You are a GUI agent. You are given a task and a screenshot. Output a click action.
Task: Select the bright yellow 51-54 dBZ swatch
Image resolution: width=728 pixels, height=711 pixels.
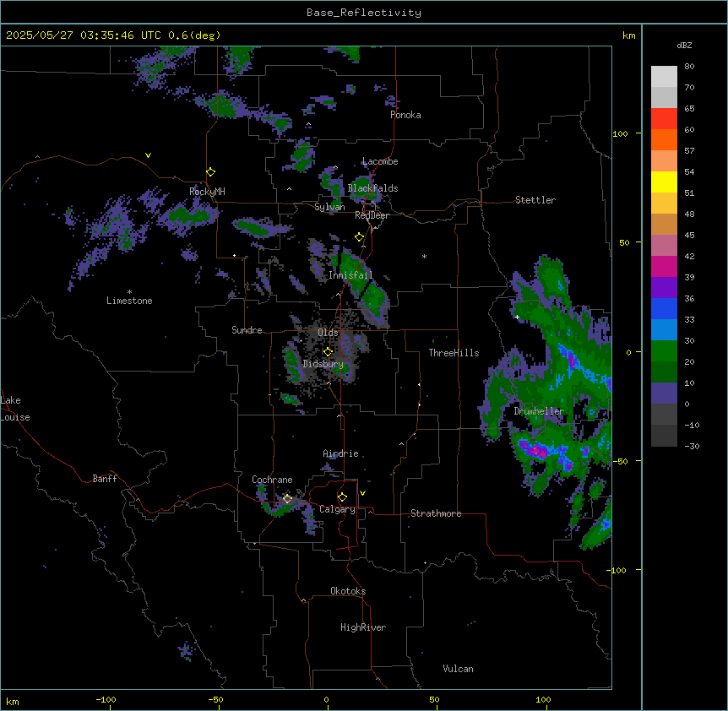[664, 182]
